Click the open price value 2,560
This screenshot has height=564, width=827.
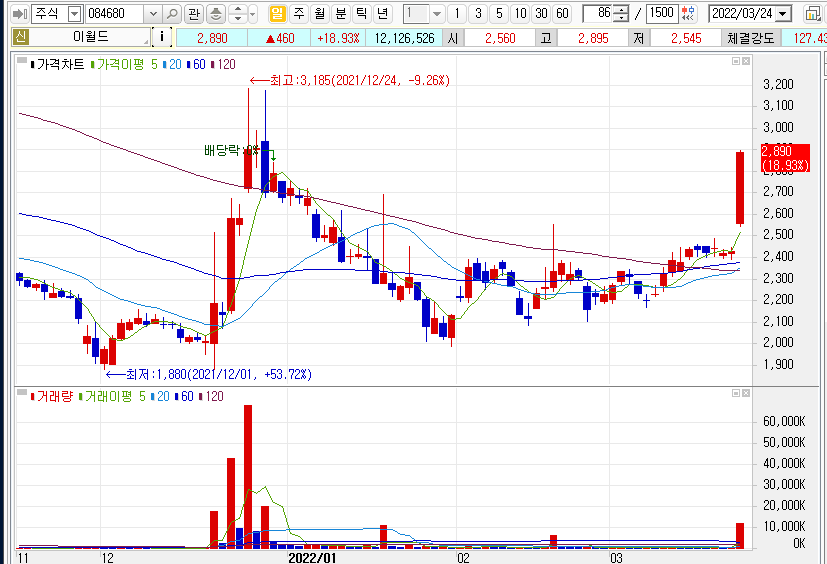500,39
